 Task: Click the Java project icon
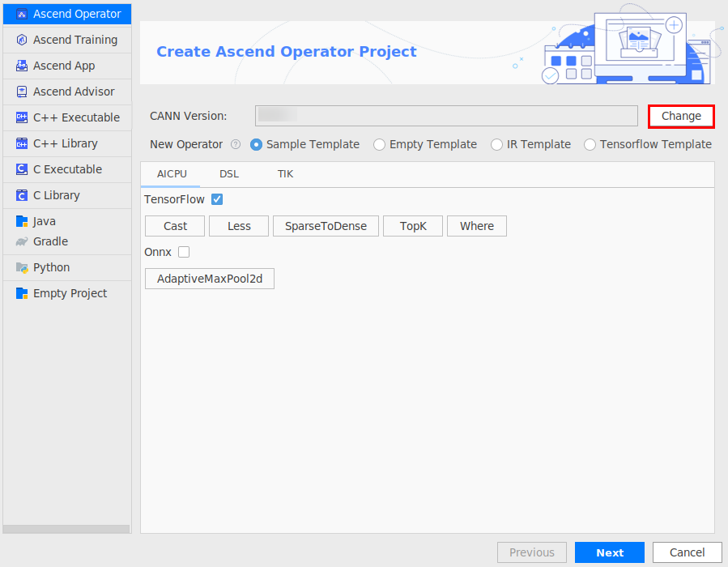22,221
